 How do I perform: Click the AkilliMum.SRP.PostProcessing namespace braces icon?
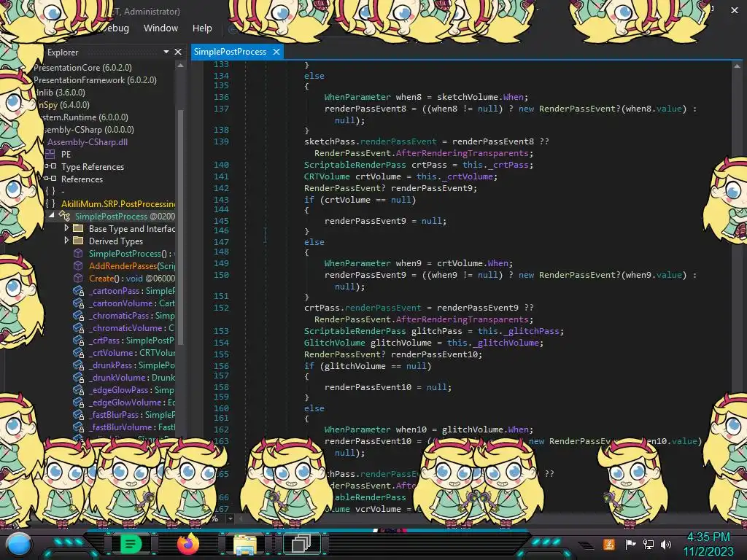tap(50, 203)
